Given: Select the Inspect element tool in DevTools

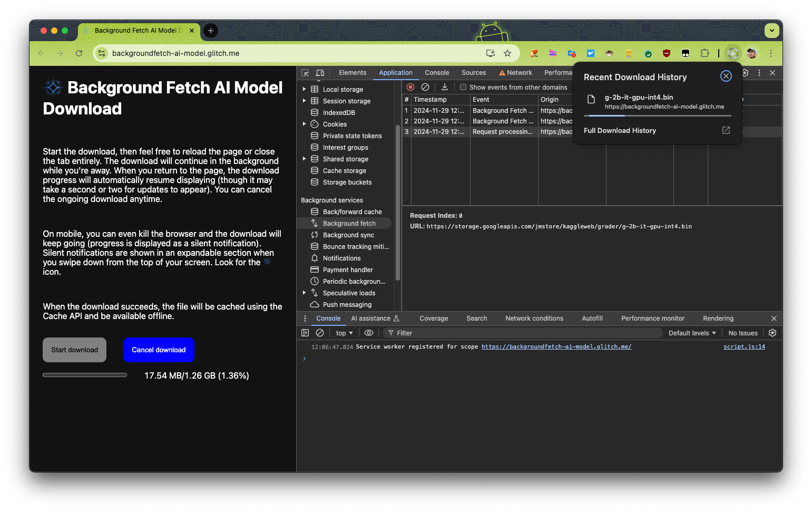Looking at the screenshot, I should tap(305, 73).
